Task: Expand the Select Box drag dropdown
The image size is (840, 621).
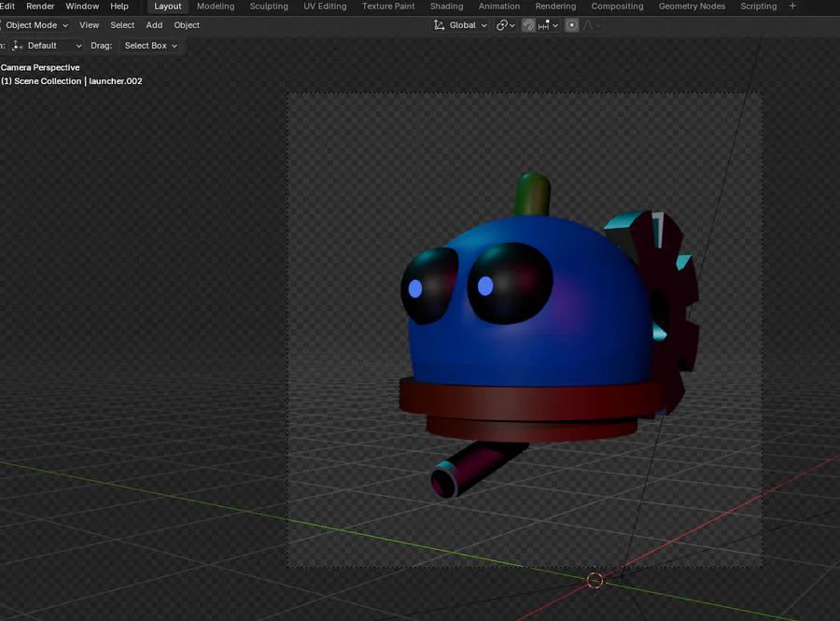Action: [150, 46]
